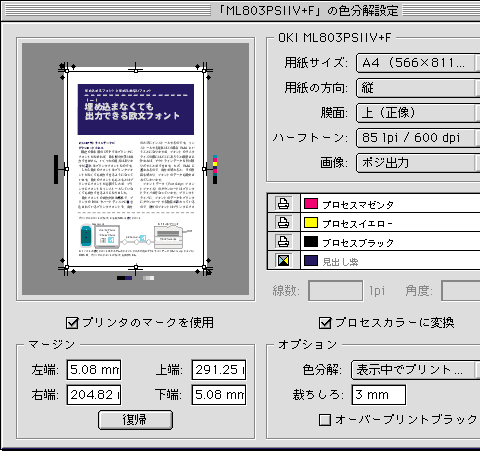Click the top-center crop mark handle on preview
Screen dimensions: 480x451
point(136,70)
